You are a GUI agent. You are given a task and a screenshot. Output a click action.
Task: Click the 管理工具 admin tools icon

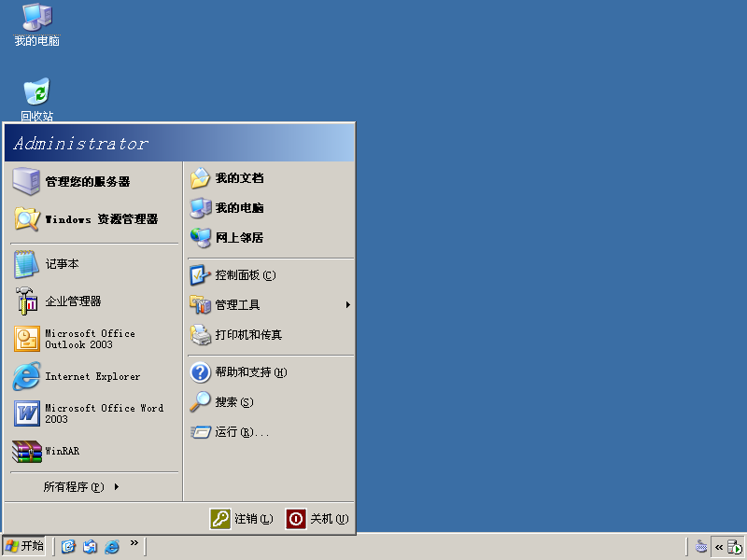(200, 305)
